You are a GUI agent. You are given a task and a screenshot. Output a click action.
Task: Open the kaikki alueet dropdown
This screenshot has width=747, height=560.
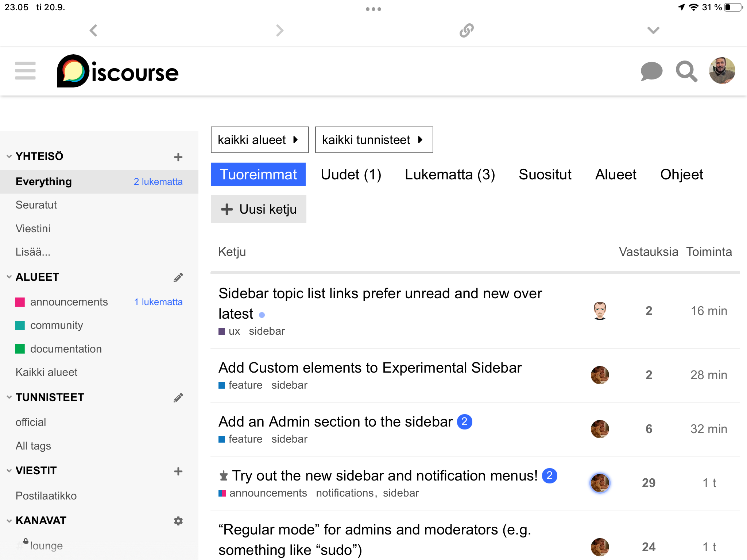(x=259, y=140)
